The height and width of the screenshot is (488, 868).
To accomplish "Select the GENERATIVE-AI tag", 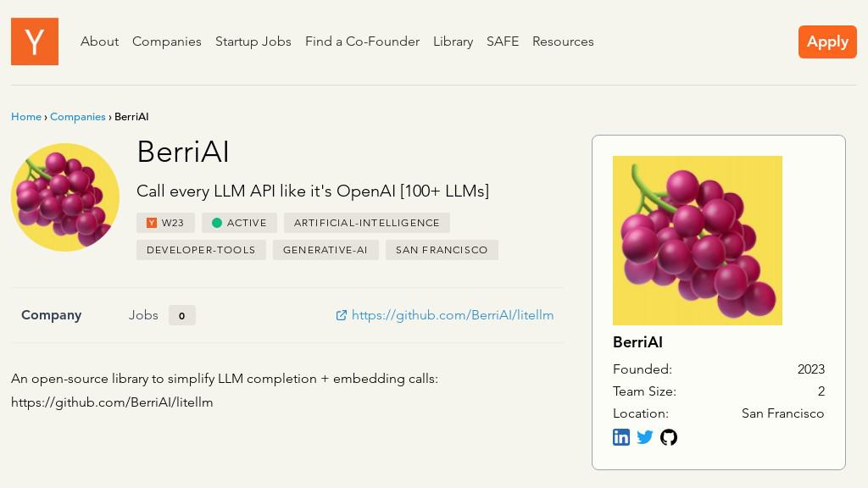I will pyautogui.click(x=325, y=250).
